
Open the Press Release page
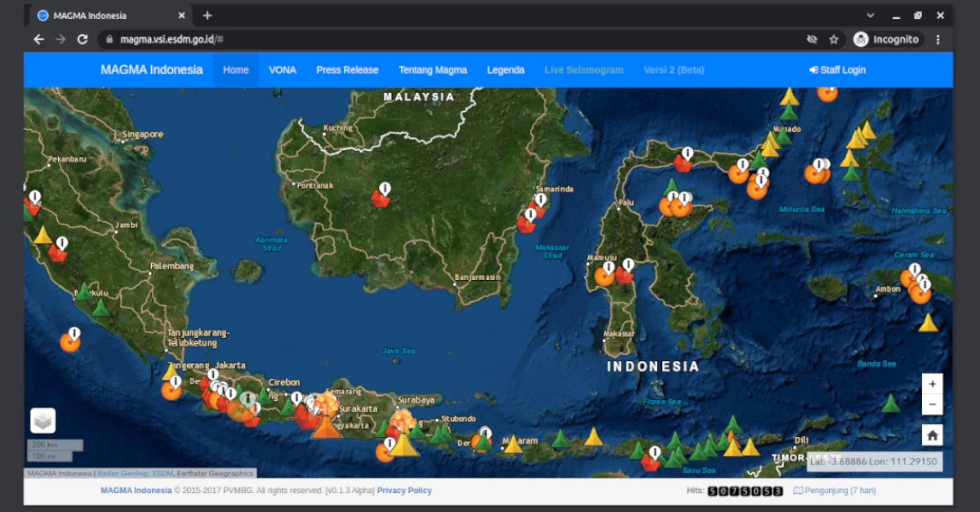pos(347,70)
